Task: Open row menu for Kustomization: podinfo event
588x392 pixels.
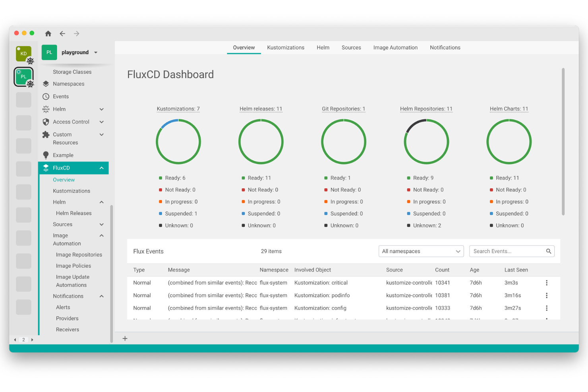Action: click(547, 295)
